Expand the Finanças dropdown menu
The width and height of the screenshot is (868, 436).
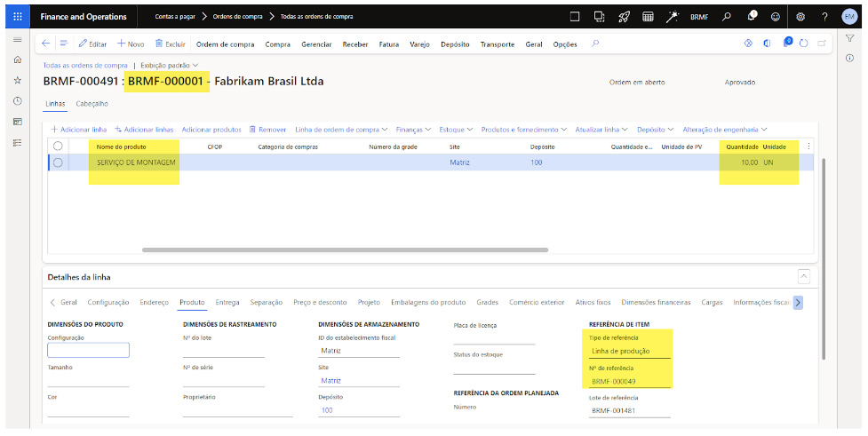click(414, 129)
